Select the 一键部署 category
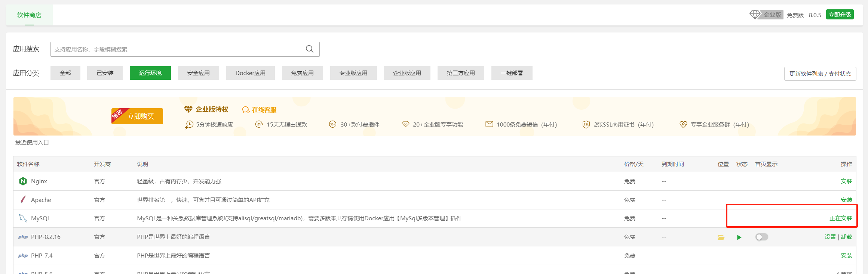Screen dimensions: 868x274 [x=512, y=73]
